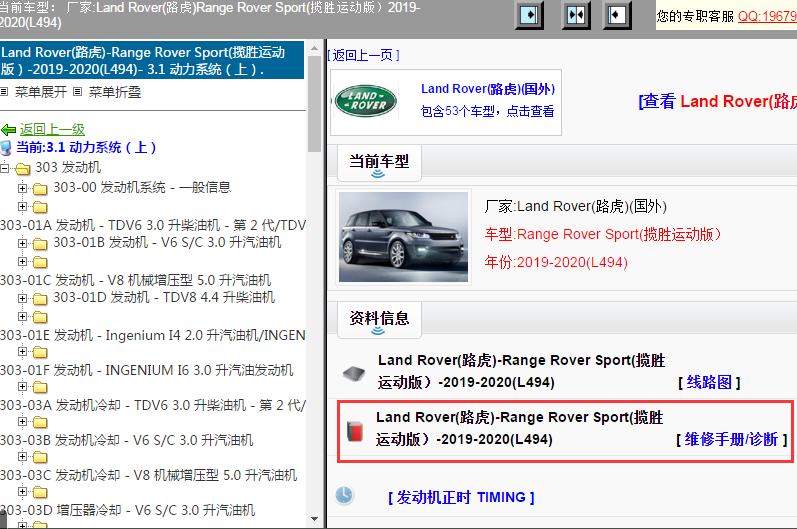Select 303-03A 发动机冷却 TDV6 item

153,405
